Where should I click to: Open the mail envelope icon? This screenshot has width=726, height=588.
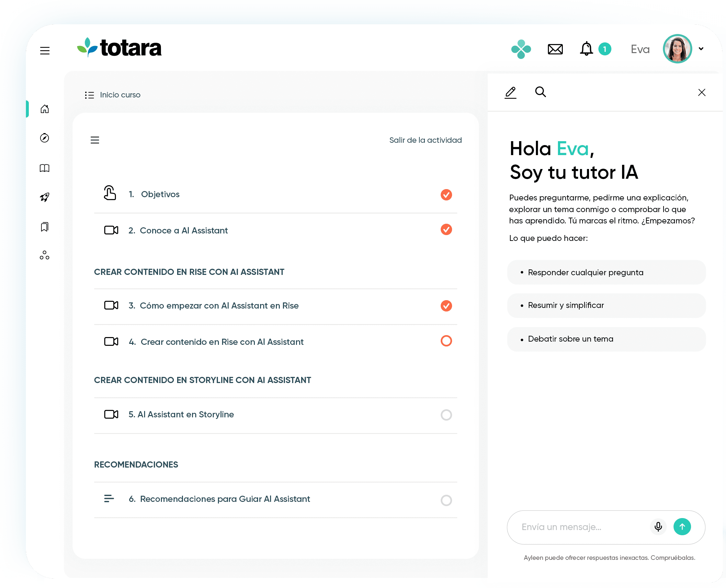pos(555,50)
